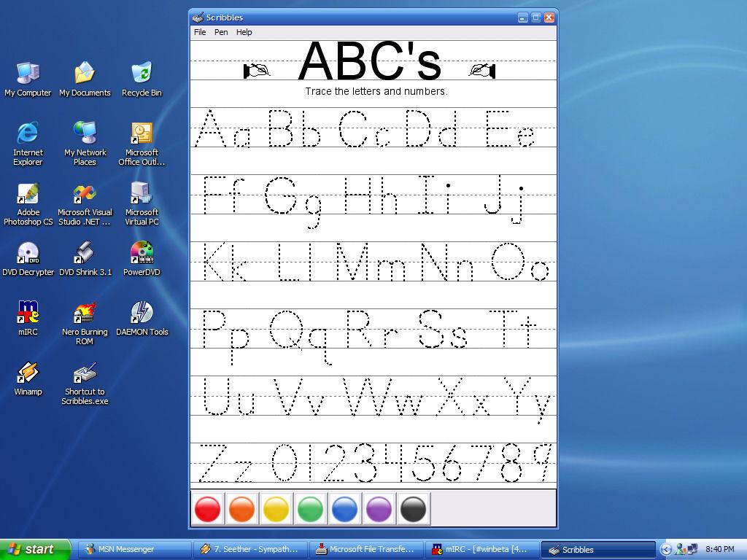Open the File menu in Scribbles

200,32
